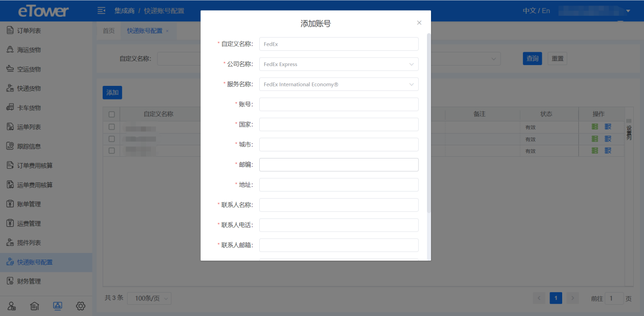This screenshot has height=316, width=644.
Task: Click the 重置 reset button
Action: 557,59
